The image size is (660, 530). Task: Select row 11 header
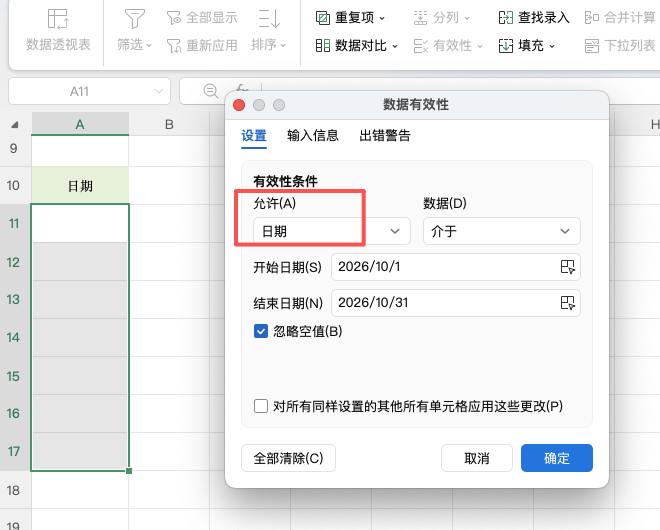point(15,223)
